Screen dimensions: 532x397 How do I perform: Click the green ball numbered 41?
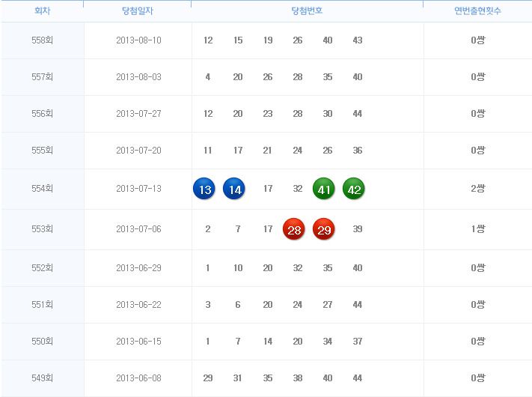[x=324, y=189]
